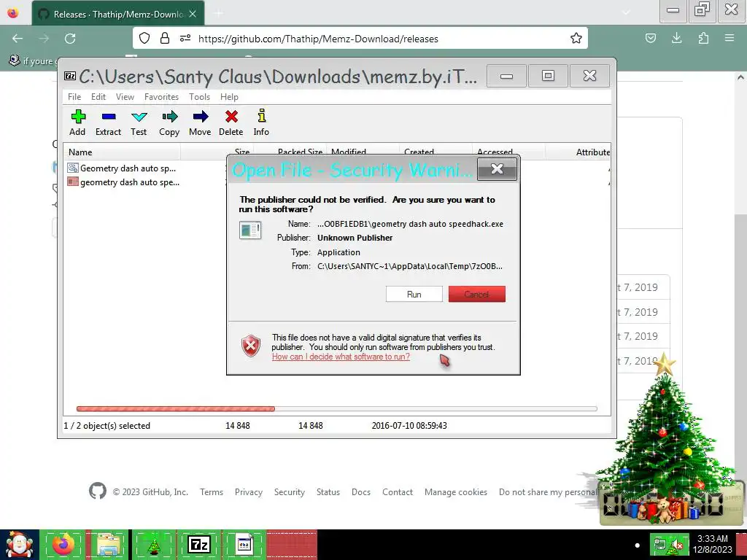Open 'How can I decide what software to run?' link
747x560 pixels.
[341, 357]
